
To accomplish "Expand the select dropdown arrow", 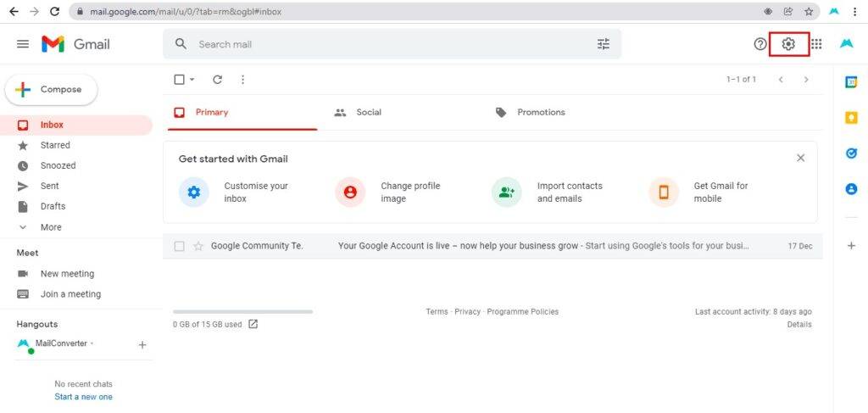I will click(192, 80).
